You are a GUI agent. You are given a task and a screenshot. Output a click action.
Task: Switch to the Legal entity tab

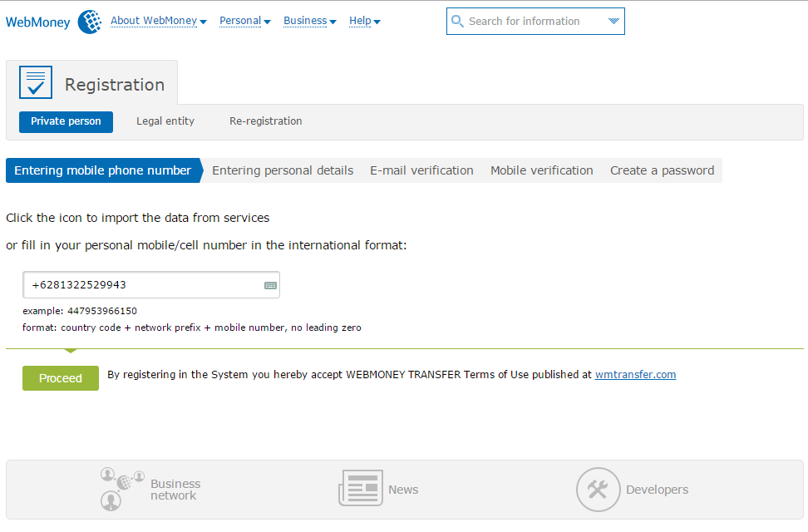point(165,121)
